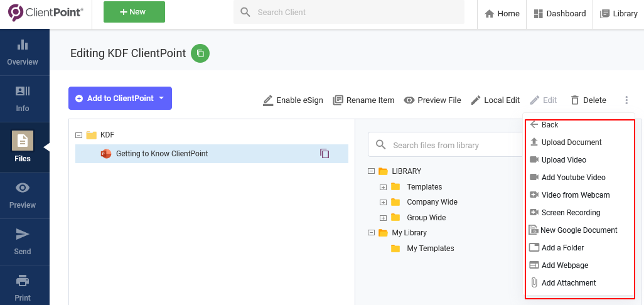The image size is (644, 305).
Task: Expand the Company Wide folder
Action: (383, 202)
